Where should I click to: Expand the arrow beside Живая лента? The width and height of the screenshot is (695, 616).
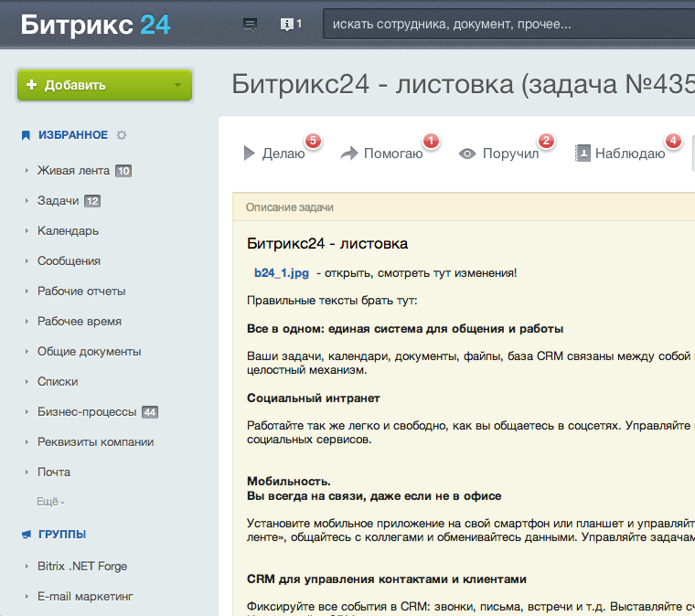(27, 171)
